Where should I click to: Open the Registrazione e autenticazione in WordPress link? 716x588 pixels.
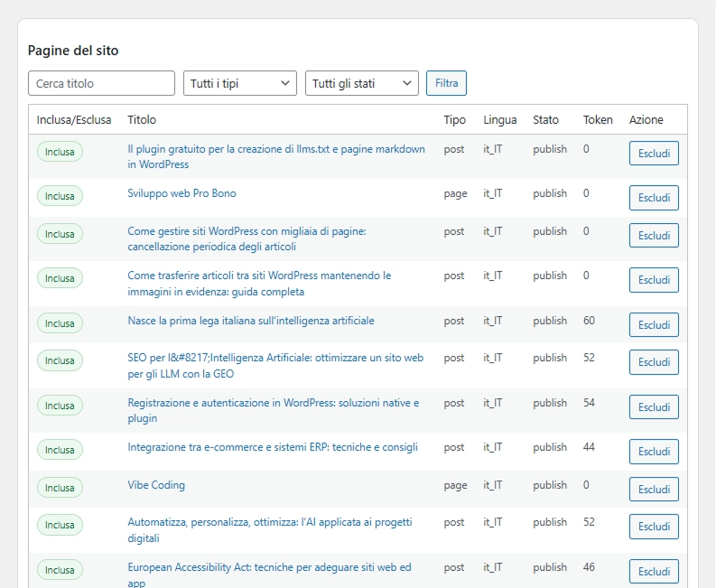tap(273, 403)
